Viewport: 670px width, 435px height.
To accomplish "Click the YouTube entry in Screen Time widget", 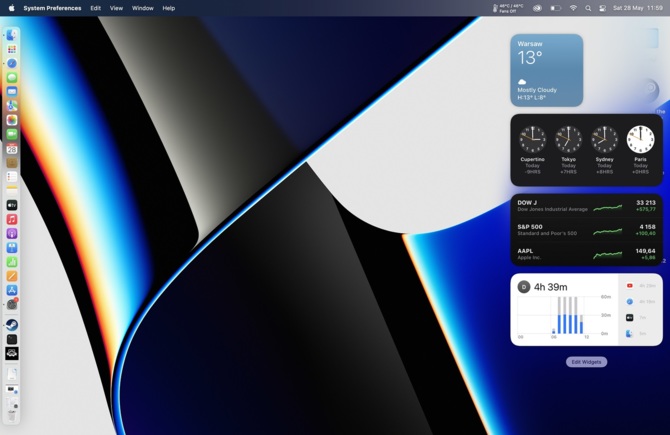I will pos(640,285).
